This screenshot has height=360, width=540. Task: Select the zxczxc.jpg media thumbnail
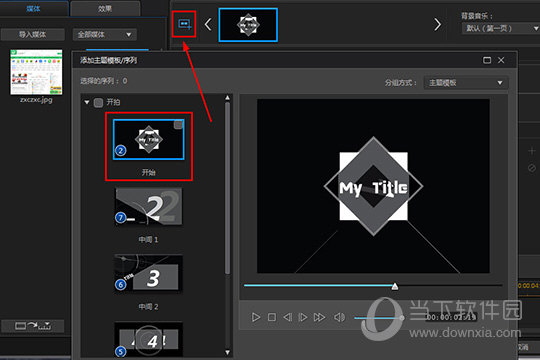[36, 72]
